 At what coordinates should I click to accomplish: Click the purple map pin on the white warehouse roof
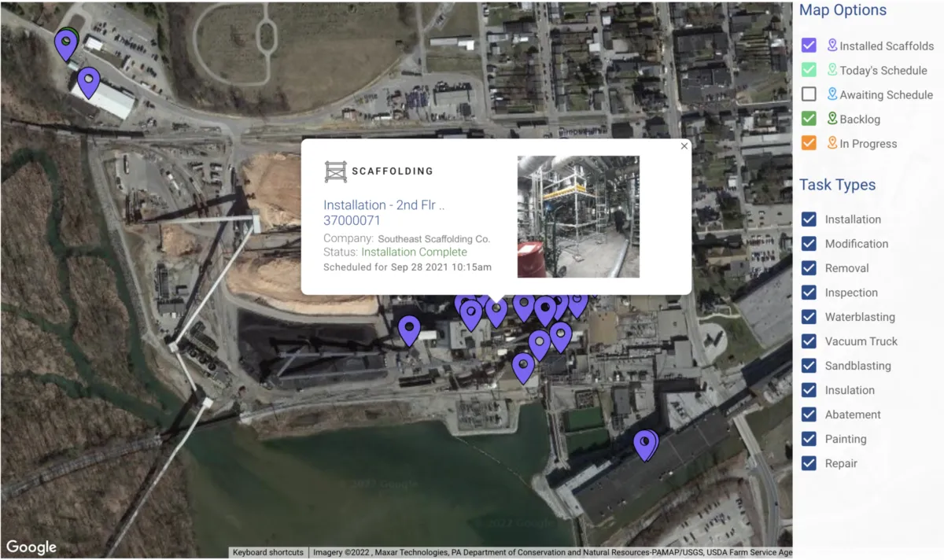89,82
